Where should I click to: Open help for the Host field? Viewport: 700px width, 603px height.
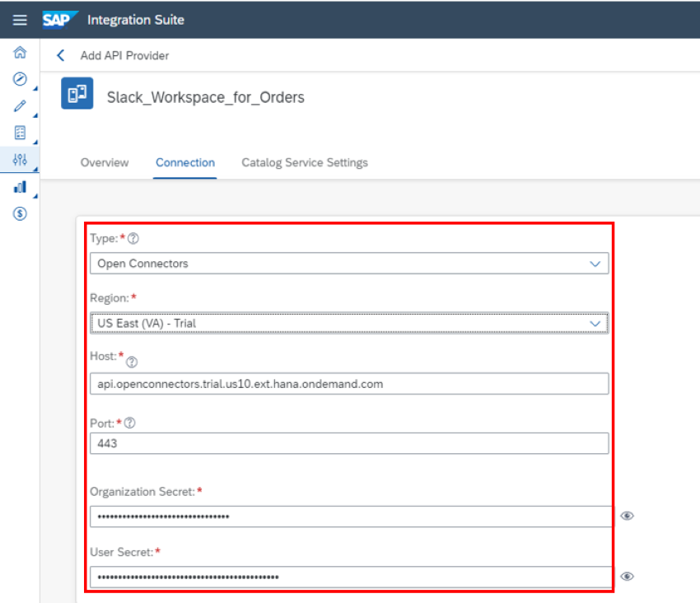coord(132,362)
